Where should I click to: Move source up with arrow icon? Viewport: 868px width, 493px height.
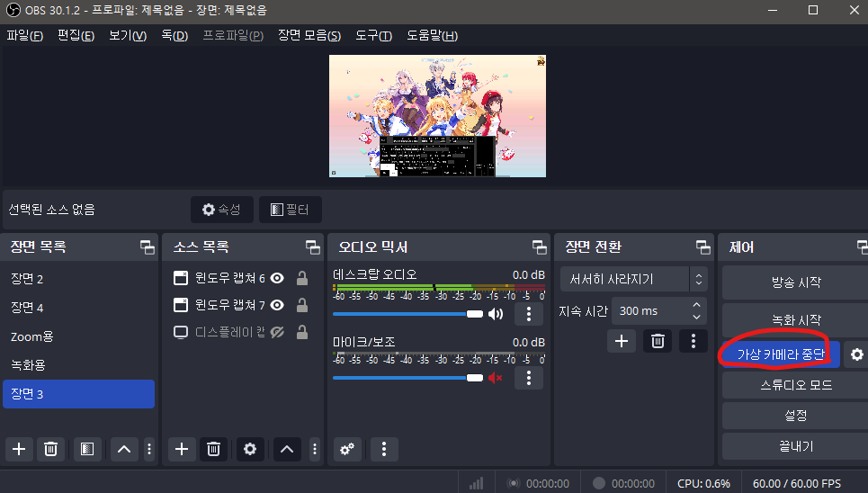tap(287, 449)
